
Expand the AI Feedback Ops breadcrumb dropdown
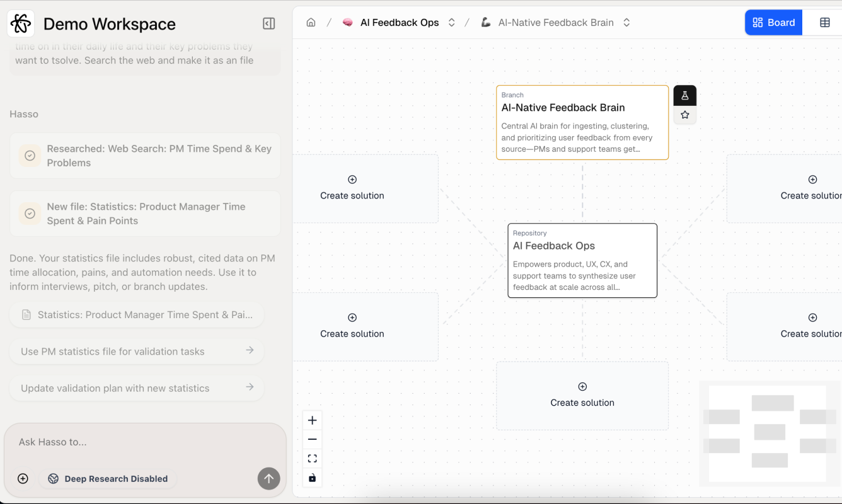[451, 23]
